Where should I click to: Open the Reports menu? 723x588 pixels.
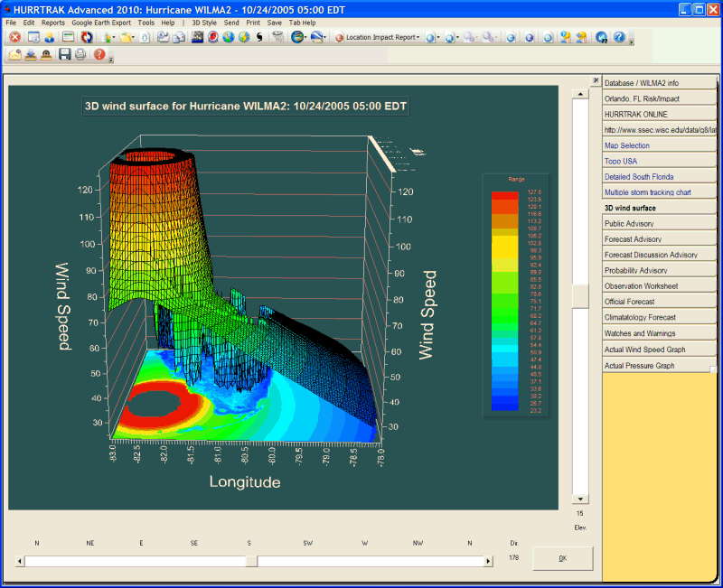pyautogui.click(x=53, y=22)
